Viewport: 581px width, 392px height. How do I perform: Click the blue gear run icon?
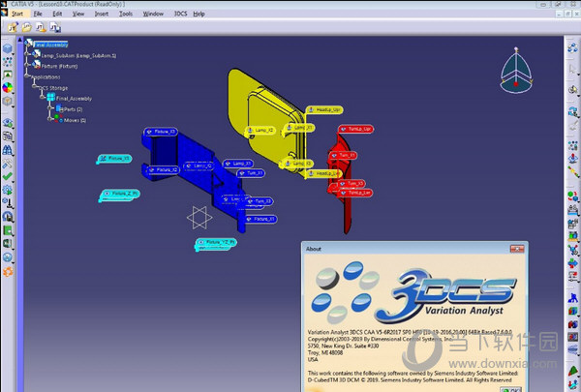[8, 190]
